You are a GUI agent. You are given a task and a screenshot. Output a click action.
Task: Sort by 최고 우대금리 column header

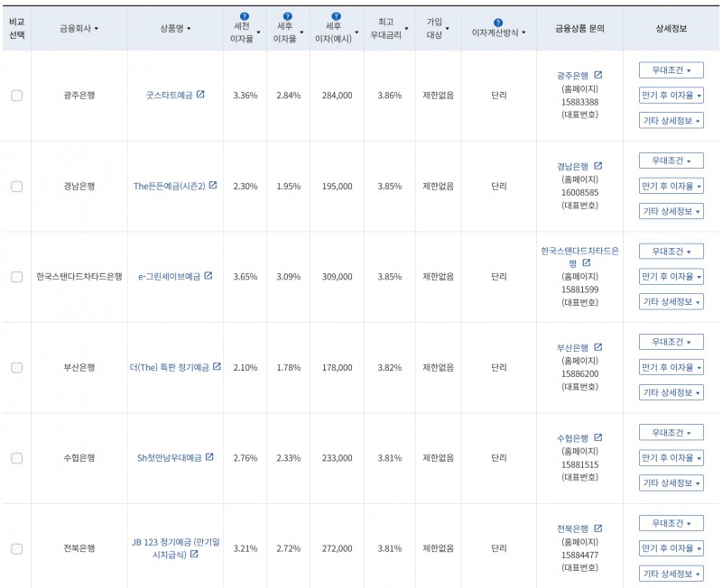(x=390, y=29)
